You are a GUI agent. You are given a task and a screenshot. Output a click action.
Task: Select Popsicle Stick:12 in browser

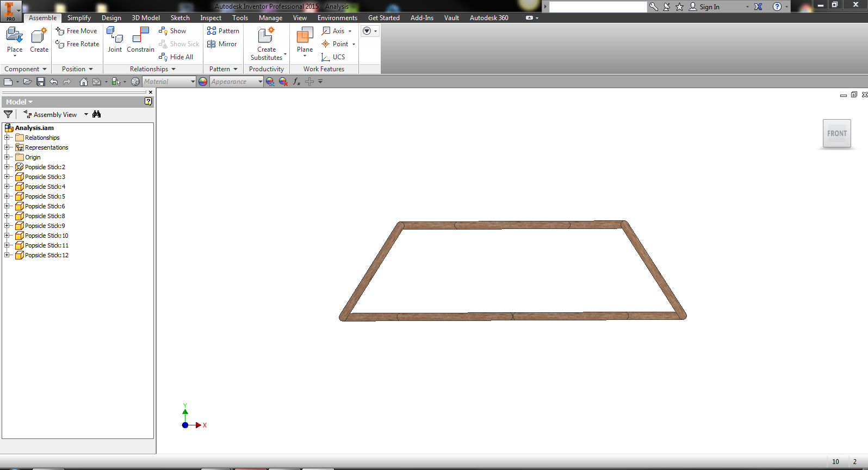[47, 255]
